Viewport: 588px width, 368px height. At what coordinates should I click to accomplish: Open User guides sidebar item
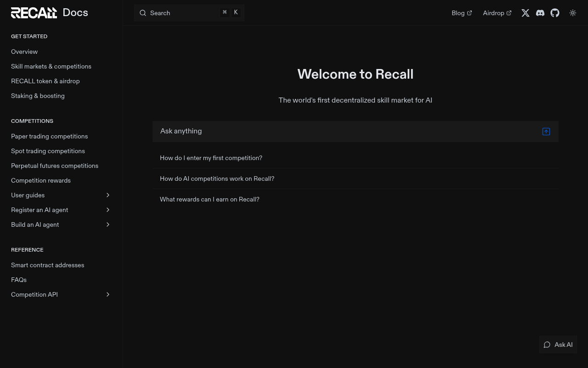(x=28, y=195)
